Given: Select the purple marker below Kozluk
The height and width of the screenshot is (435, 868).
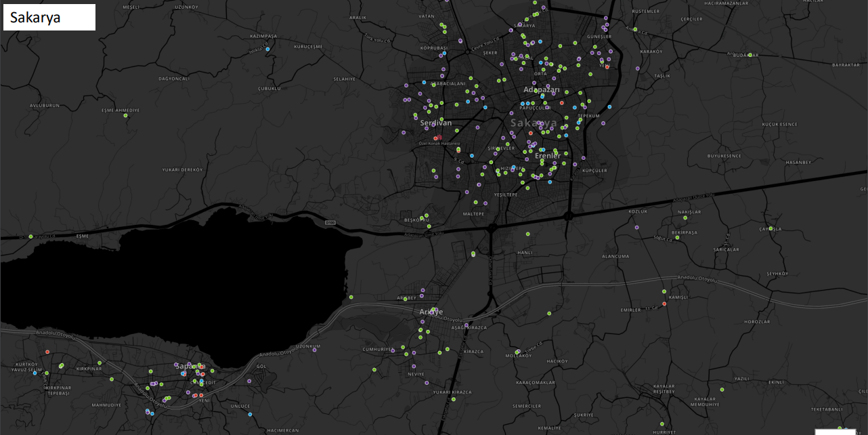Looking at the screenshot, I should (x=636, y=227).
